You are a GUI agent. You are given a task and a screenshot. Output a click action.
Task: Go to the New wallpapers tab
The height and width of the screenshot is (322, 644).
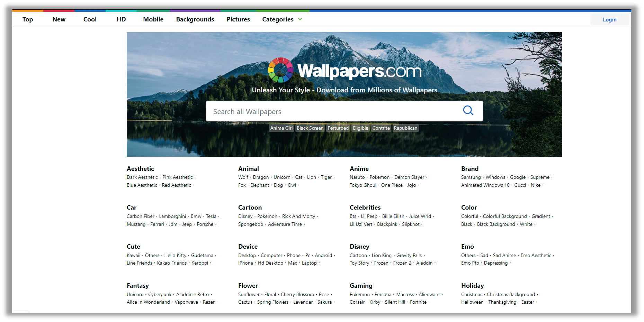59,19
